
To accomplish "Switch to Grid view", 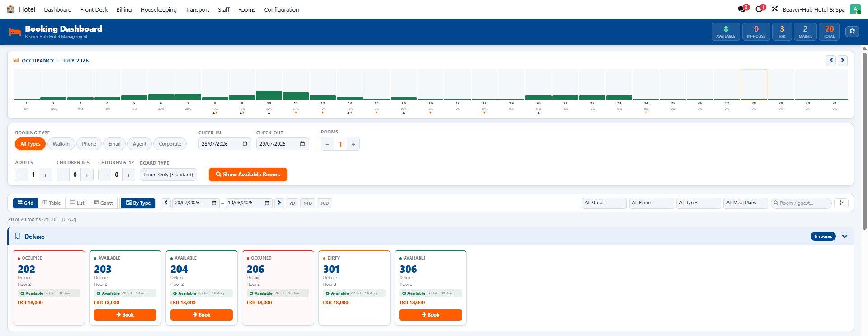I will [x=26, y=203].
